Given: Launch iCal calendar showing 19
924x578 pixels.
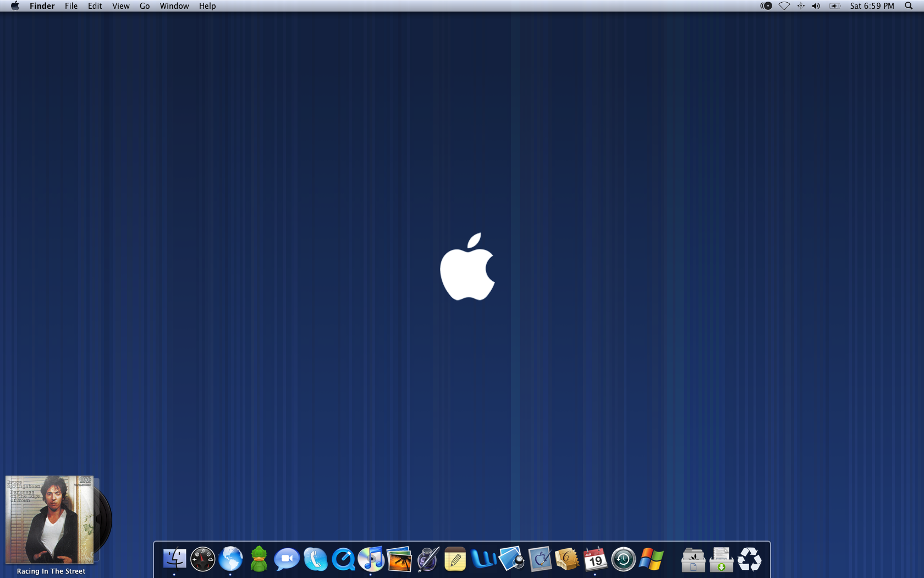Looking at the screenshot, I should click(x=595, y=559).
